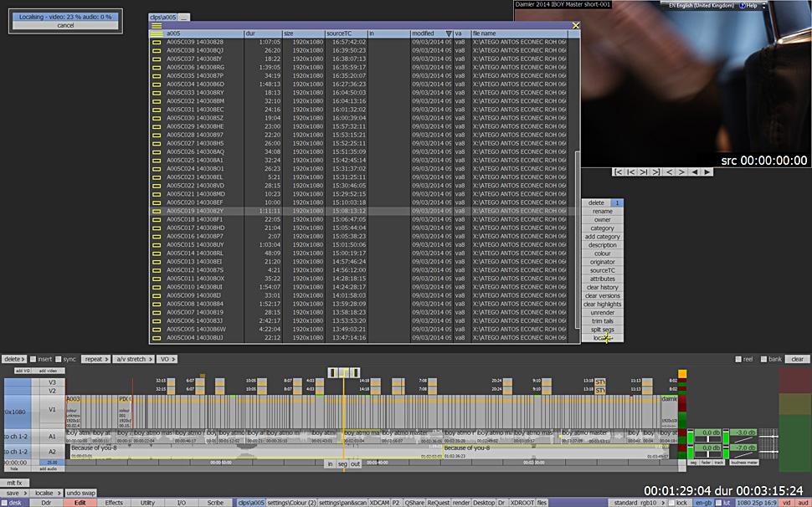Open the delete dropdown above timeline
This screenshot has height=507, width=812.
[13, 359]
